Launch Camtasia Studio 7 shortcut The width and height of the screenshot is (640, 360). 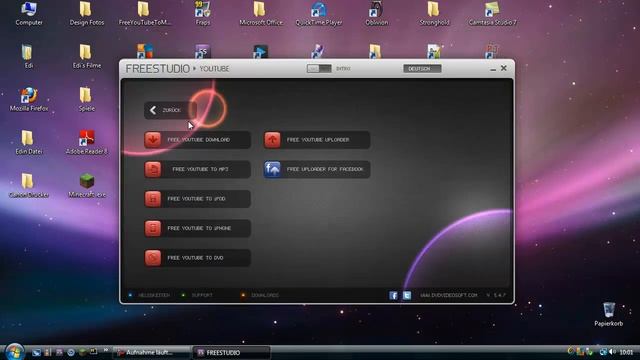pyautogui.click(x=492, y=13)
